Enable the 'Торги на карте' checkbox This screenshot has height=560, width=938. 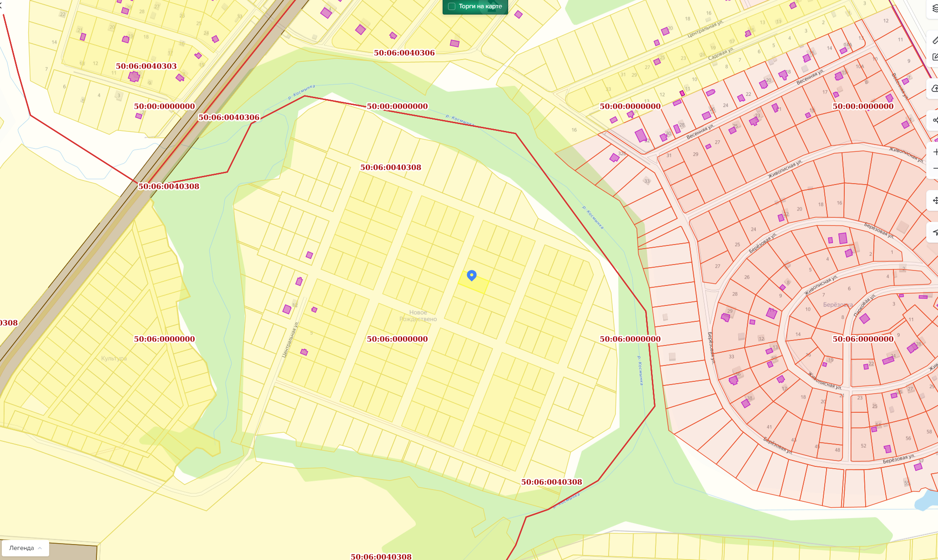tap(452, 6)
